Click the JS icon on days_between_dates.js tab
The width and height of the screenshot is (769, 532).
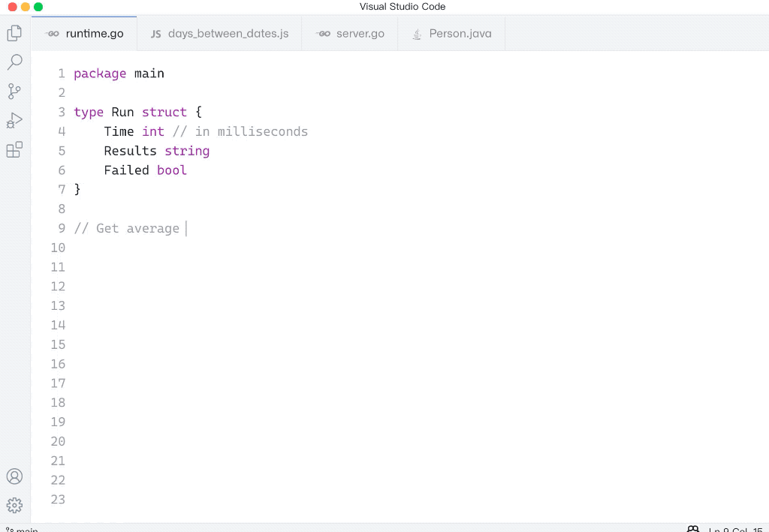tap(155, 33)
